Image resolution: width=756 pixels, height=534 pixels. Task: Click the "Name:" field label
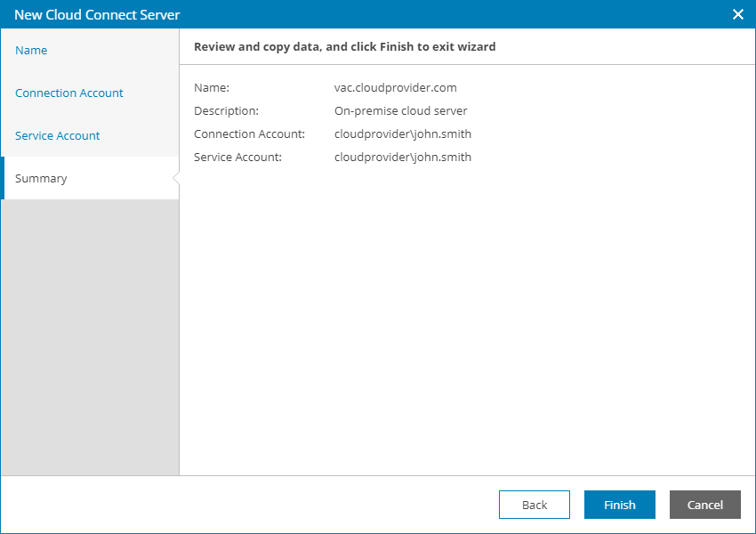(x=212, y=88)
